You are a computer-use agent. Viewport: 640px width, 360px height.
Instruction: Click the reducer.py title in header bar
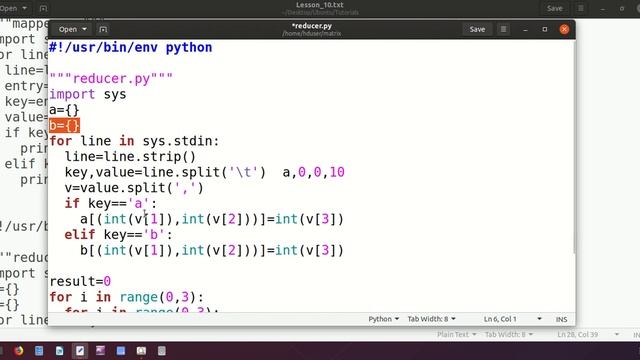[311, 26]
